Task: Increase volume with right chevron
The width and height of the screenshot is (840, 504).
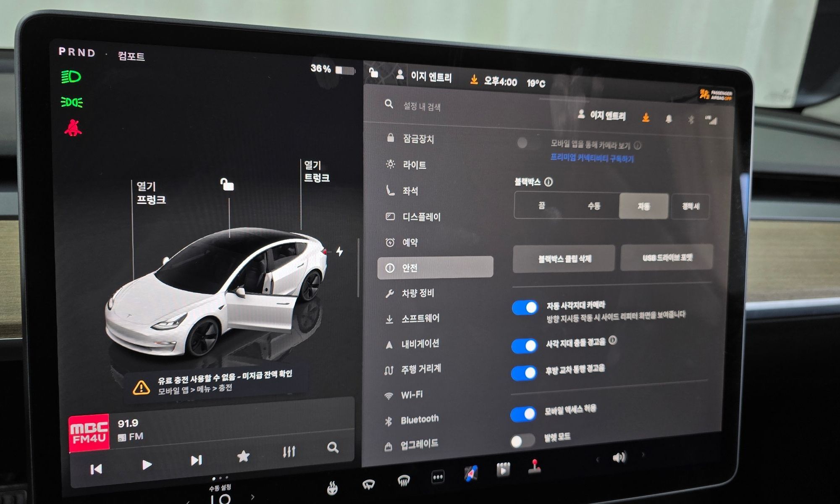Action: click(x=643, y=454)
